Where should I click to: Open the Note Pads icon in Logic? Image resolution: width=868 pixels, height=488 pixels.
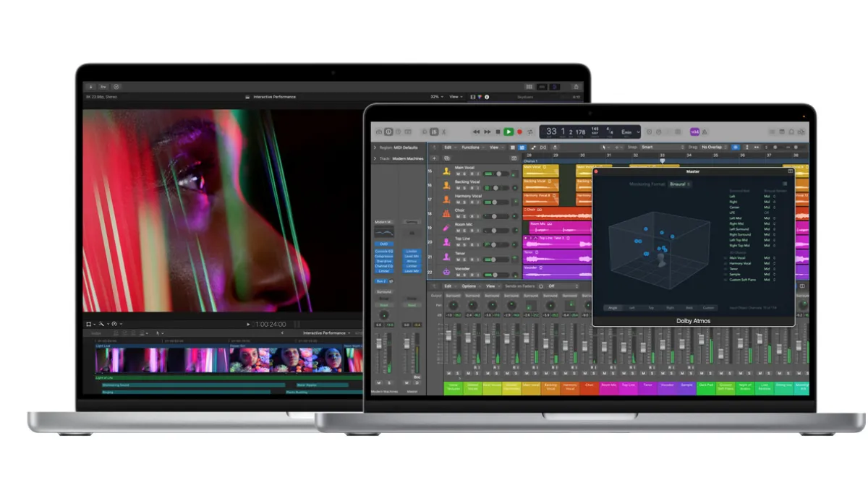point(782,132)
